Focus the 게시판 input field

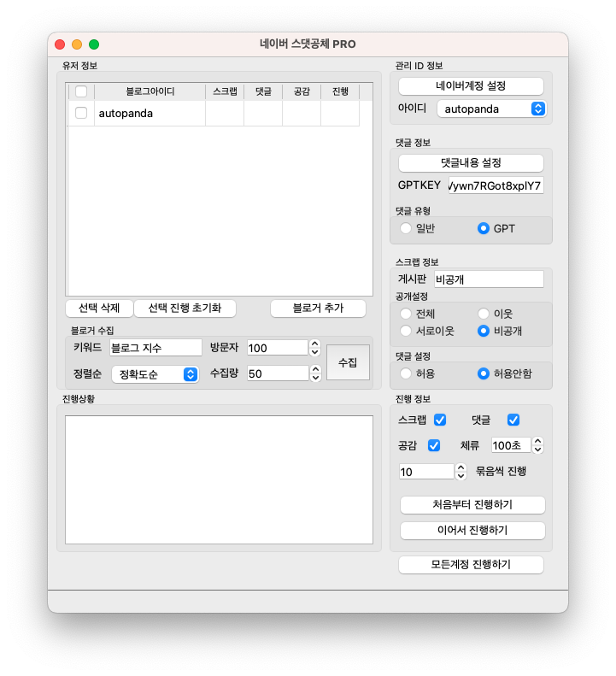(x=489, y=279)
